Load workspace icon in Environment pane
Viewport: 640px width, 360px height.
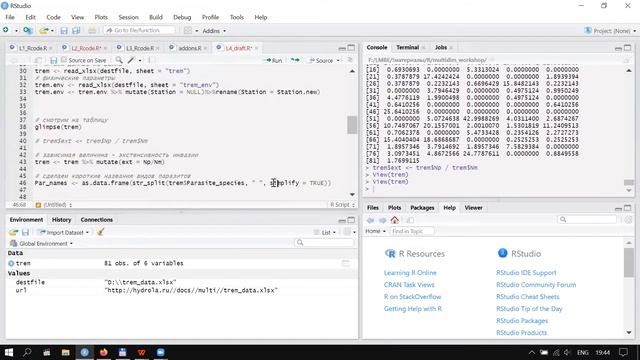click(13, 232)
